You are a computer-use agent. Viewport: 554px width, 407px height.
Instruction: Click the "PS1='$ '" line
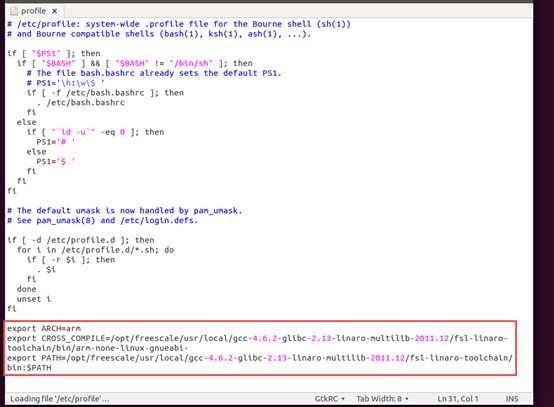click(56, 161)
